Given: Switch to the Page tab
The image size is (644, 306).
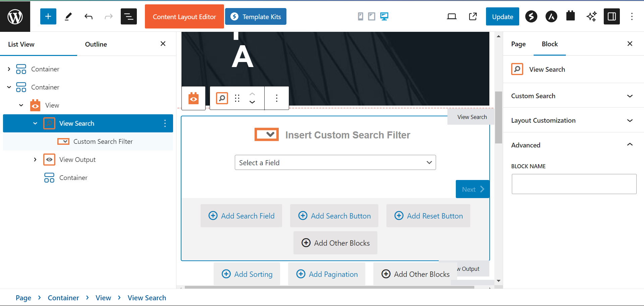Looking at the screenshot, I should pyautogui.click(x=518, y=44).
